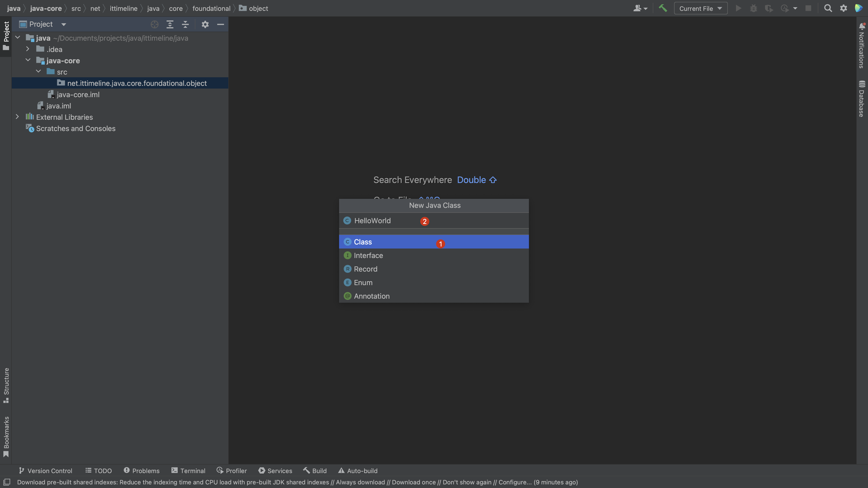868x488 pixels.
Task: Click the Version Control icon in status bar
Action: pos(20,471)
